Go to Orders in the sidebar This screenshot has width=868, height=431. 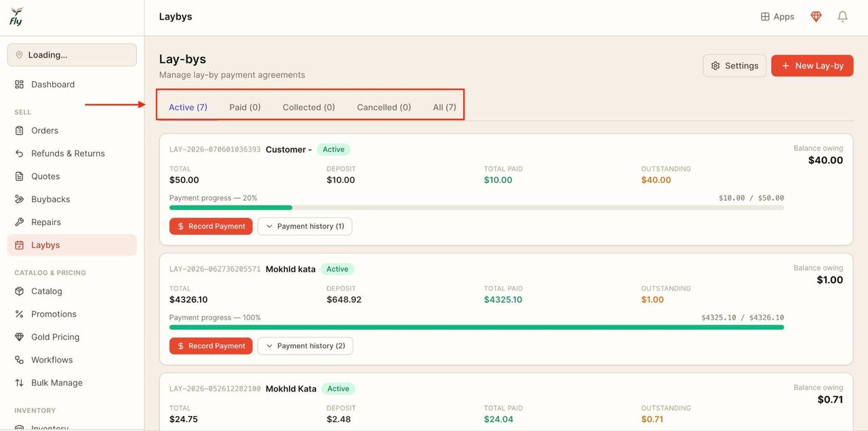[72, 131]
